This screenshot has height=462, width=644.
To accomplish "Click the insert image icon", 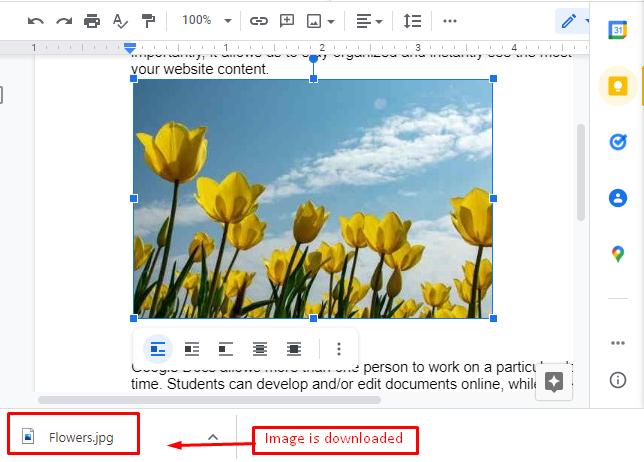I will pyautogui.click(x=314, y=21).
